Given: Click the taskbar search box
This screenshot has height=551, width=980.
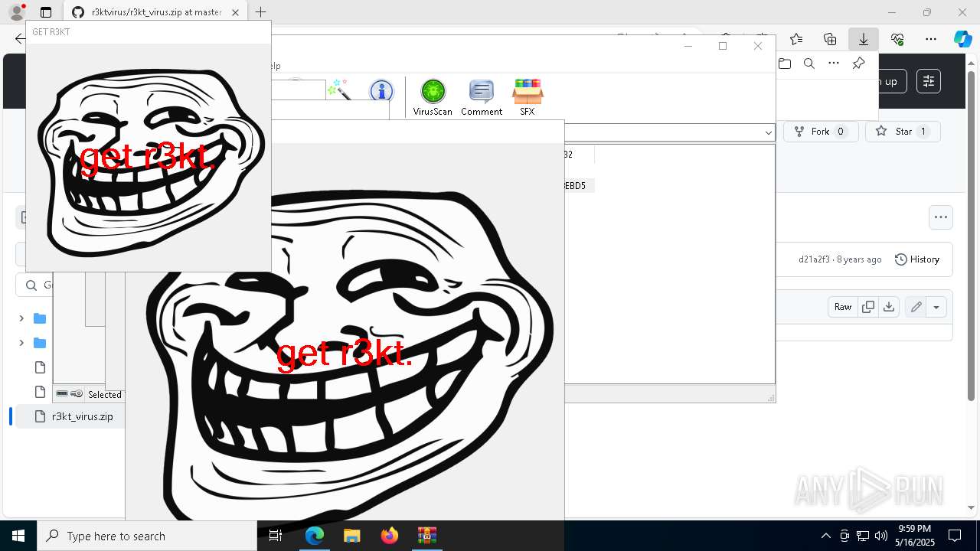Looking at the screenshot, I should tap(147, 536).
